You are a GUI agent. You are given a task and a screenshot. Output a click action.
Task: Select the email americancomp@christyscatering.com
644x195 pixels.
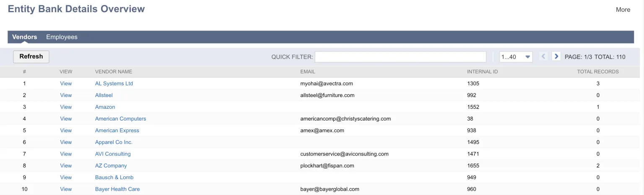[x=345, y=119]
